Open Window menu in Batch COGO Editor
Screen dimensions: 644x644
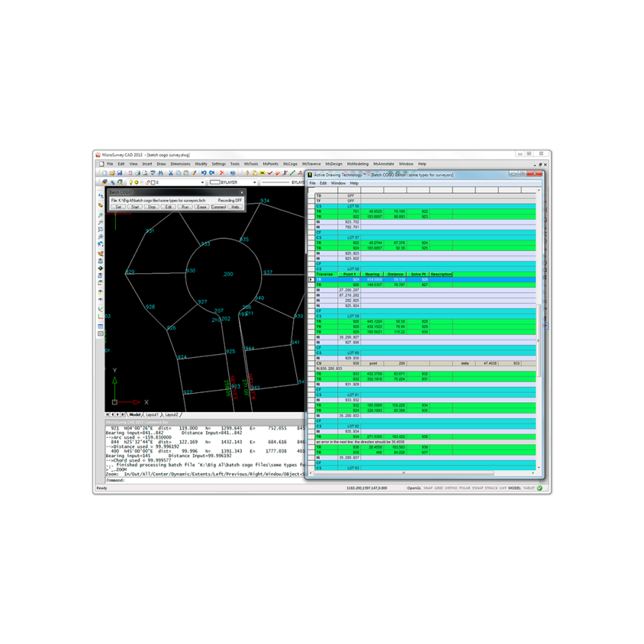click(338, 183)
